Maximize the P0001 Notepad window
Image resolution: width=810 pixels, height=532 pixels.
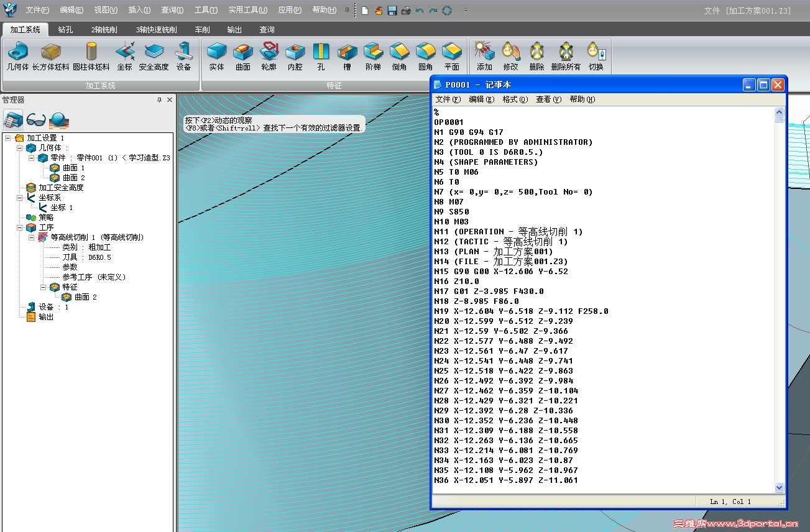coord(764,85)
